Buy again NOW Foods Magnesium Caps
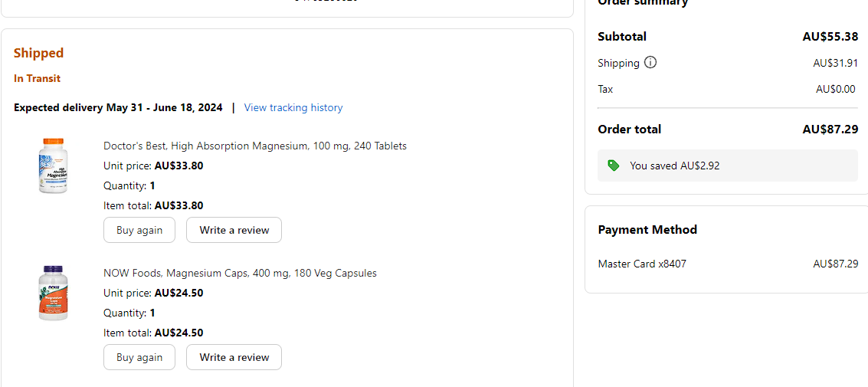The width and height of the screenshot is (868, 387). [139, 357]
